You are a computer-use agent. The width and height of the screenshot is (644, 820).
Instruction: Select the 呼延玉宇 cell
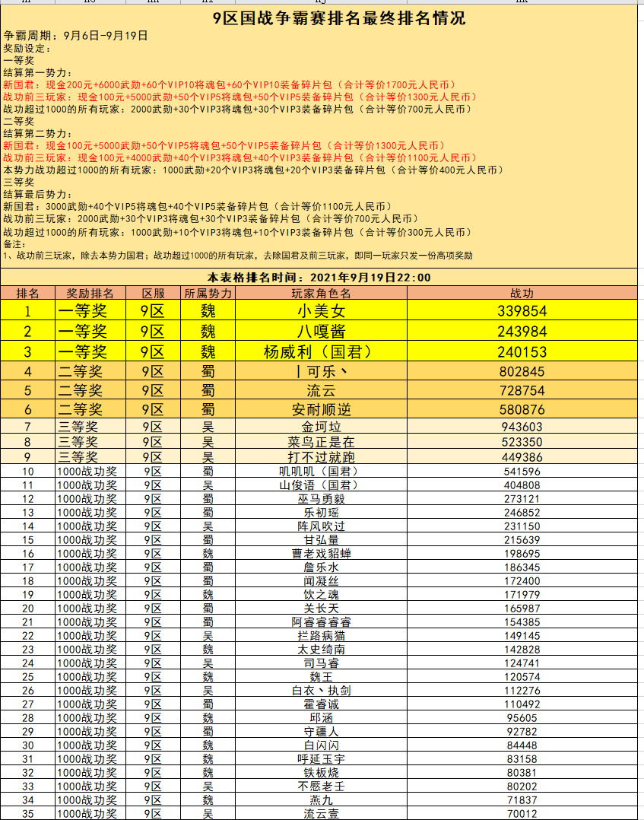coord(321,758)
